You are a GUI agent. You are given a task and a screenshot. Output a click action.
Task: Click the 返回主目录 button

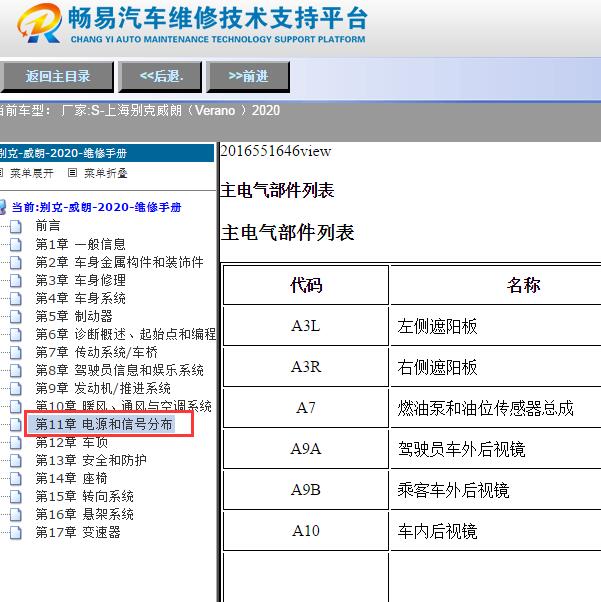[57, 76]
